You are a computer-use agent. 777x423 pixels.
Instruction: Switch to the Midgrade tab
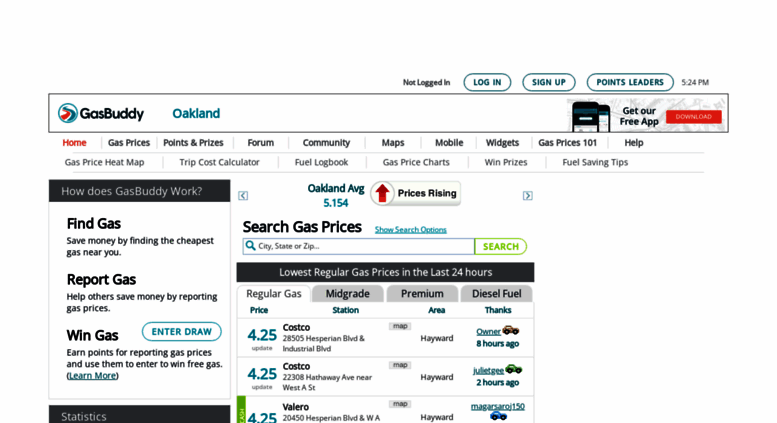tap(347, 294)
